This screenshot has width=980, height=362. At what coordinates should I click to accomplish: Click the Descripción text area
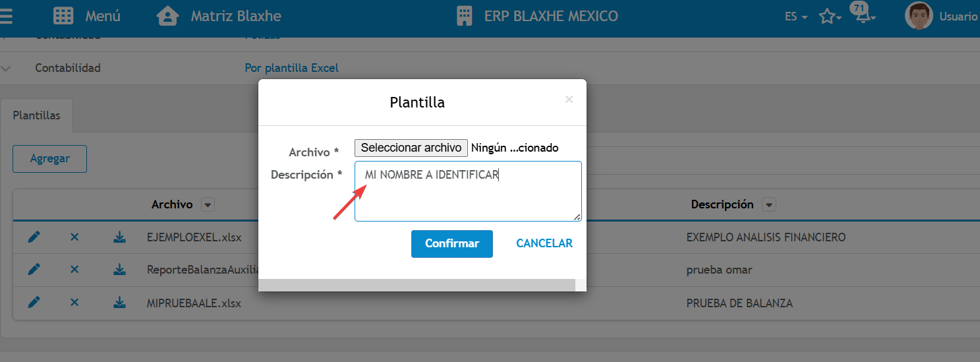[x=468, y=191]
